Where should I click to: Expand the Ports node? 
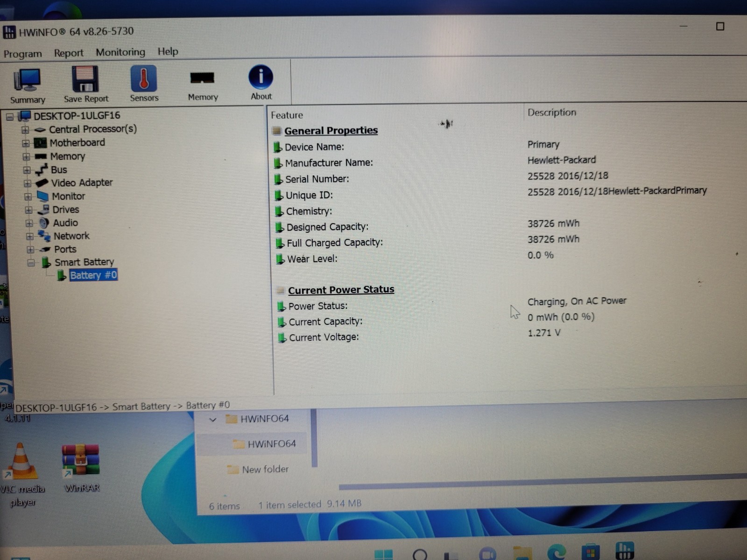click(x=30, y=250)
